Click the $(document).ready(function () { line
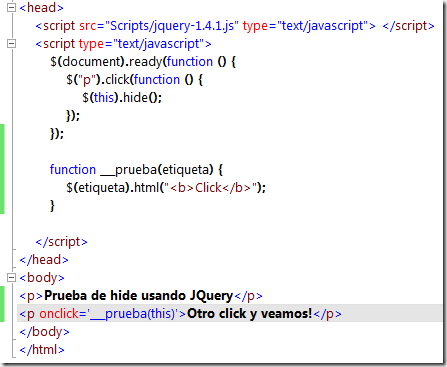This screenshot has width=447, height=367. coord(143,62)
